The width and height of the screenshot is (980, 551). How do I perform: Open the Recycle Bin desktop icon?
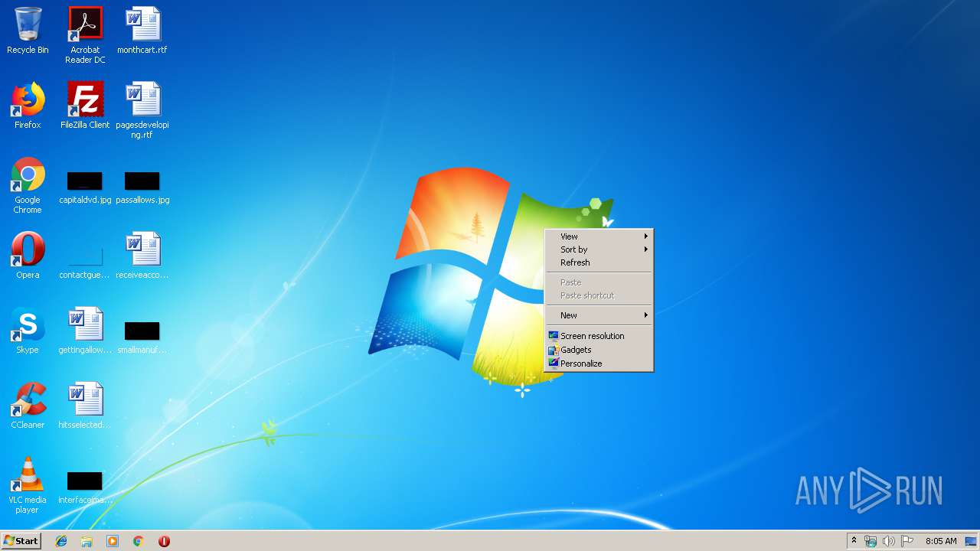(x=28, y=31)
